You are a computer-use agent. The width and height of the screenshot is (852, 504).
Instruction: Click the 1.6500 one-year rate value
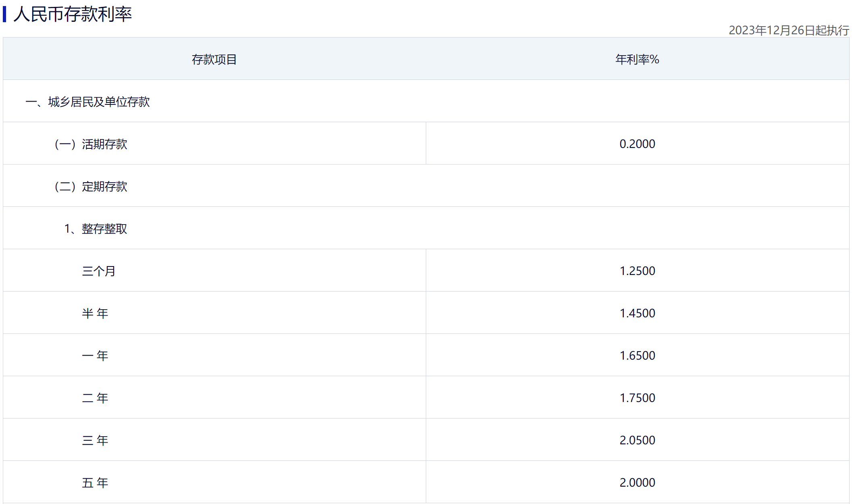click(x=637, y=356)
